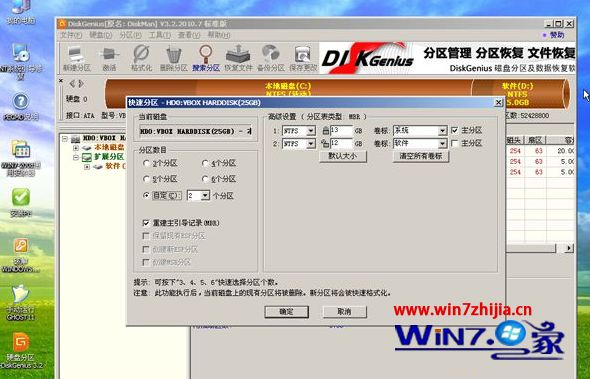Select 扩展分区 icon in tree
This screenshot has height=379, width=590.
coord(87,157)
